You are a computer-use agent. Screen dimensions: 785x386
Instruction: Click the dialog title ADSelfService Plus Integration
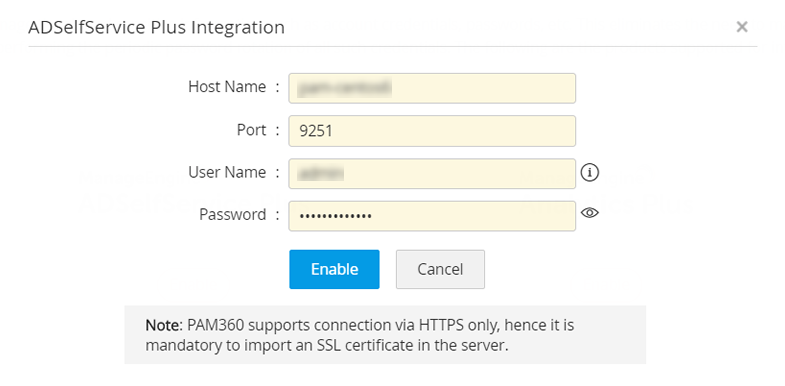coord(156,27)
